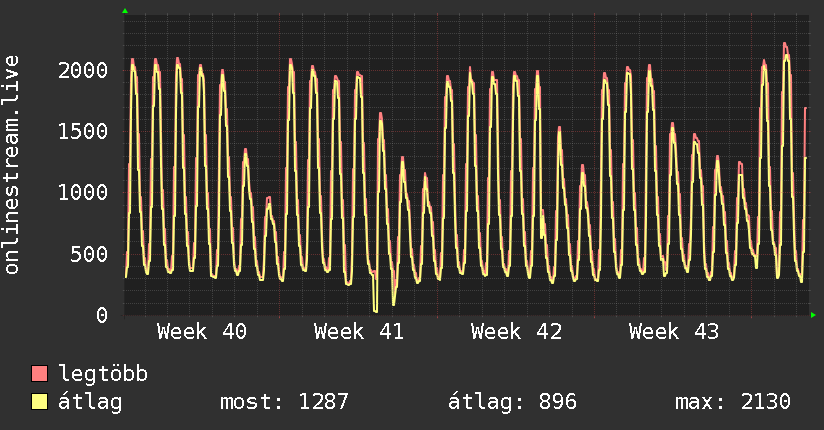This screenshot has width=824, height=430.
Task: Click the Week 40 axis label
Action: [x=202, y=332]
